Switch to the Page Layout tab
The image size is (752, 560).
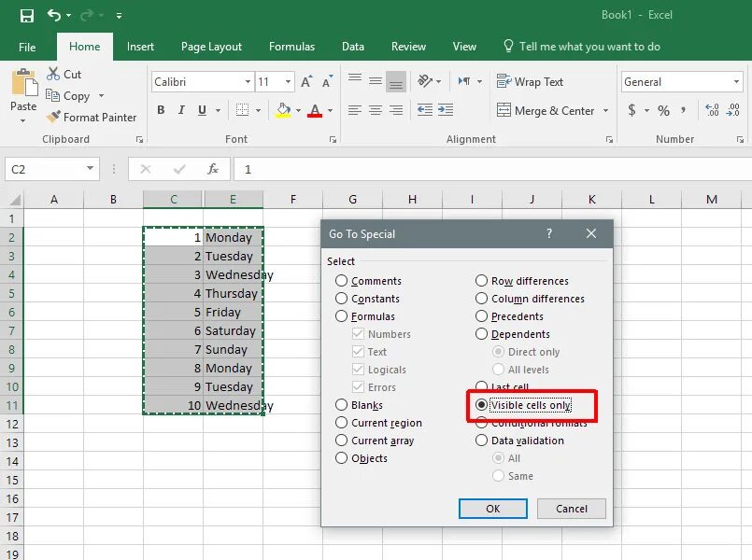[211, 47]
